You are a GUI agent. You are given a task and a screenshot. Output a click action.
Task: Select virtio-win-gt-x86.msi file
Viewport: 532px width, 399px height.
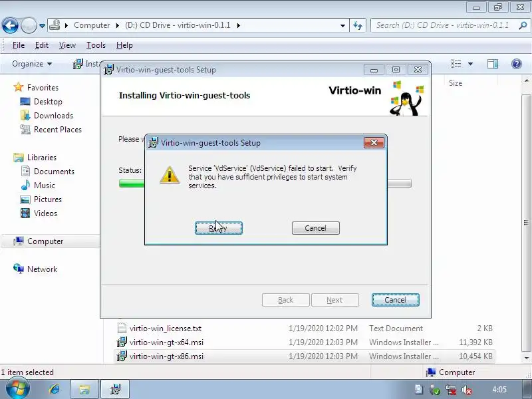166,356
